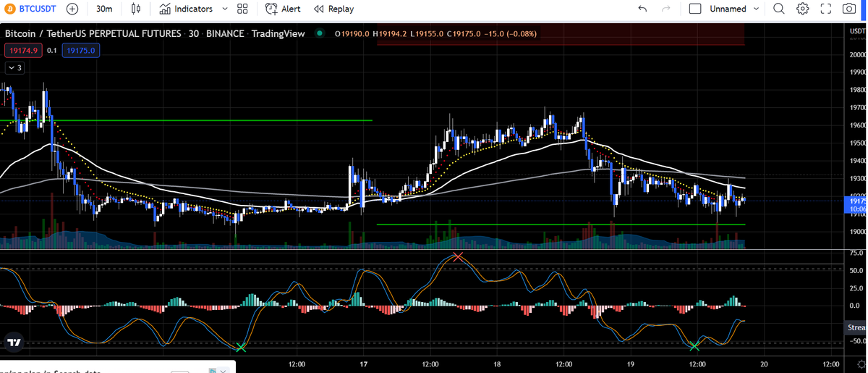The image size is (868, 373).
Task: Start bar Replay mode
Action: click(333, 9)
